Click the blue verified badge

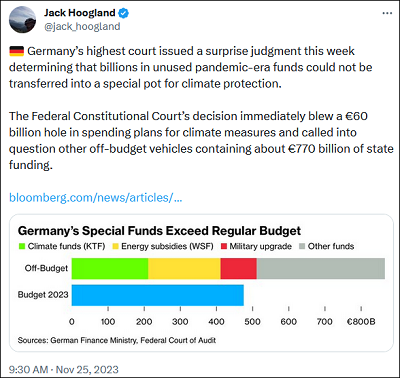(x=124, y=13)
